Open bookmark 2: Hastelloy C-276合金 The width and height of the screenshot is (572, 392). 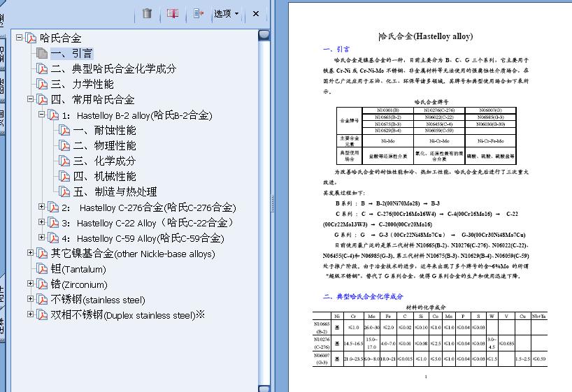[x=149, y=208]
